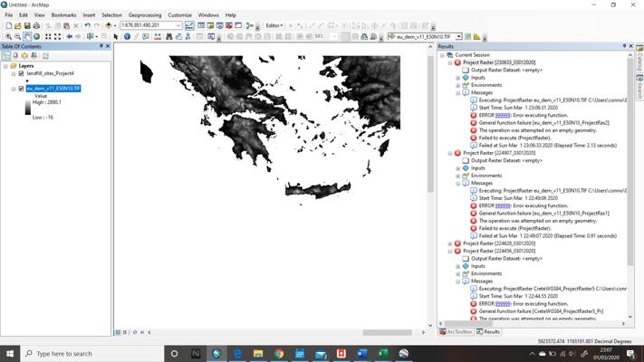Open the Catalog side tab
The width and height of the screenshot is (644, 362).
tap(639, 57)
